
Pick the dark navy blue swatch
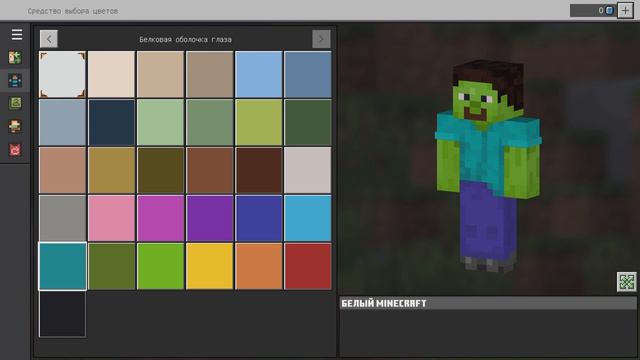(x=111, y=122)
